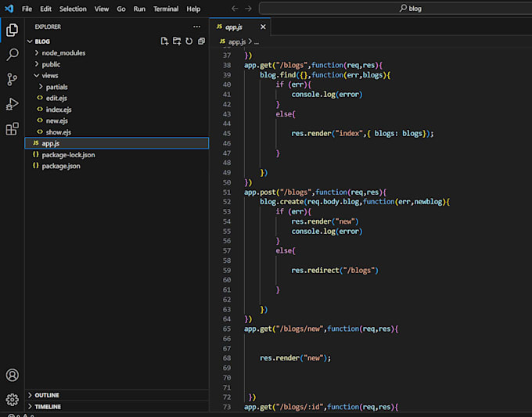Click the res.render("index" code on line 45
532x417 pixels.
327,133
